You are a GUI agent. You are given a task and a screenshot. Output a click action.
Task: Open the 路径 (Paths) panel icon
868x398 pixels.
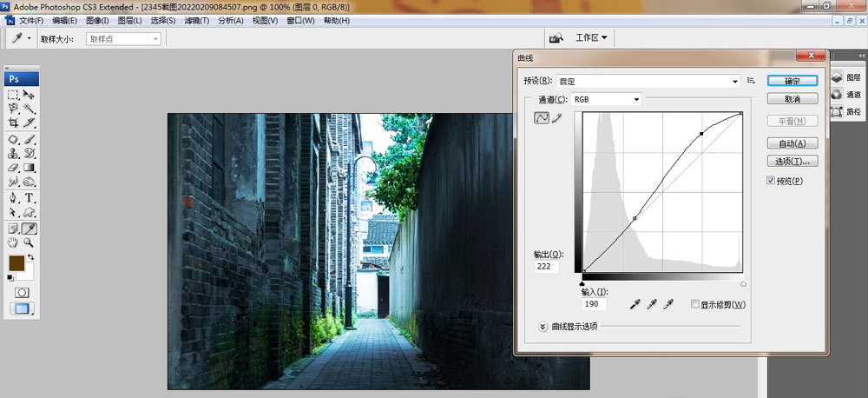pyautogui.click(x=846, y=111)
